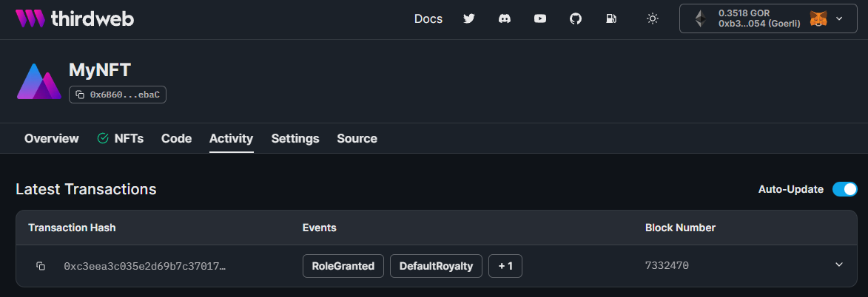This screenshot has height=297, width=868.
Task: Click the DefaultRoyalty event tag
Action: tap(436, 266)
